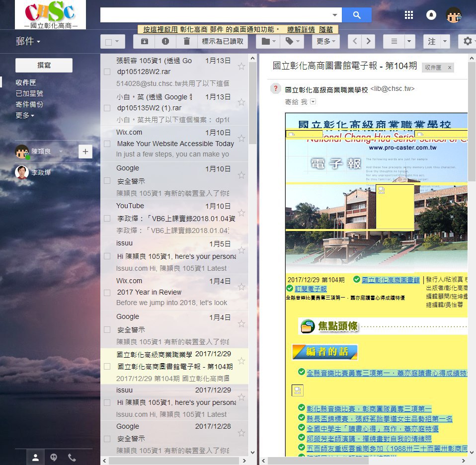Delete message with trash icon
Viewport: 476px width, 465px height.
(187, 41)
